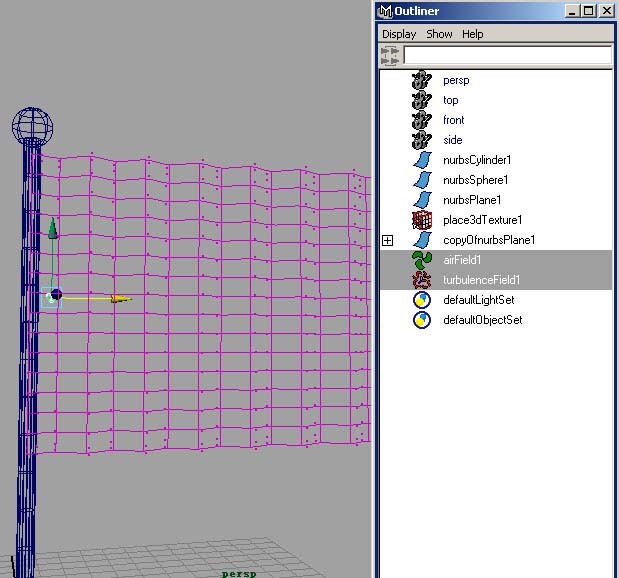Select nurbsCylinder1 in the Outliner
This screenshot has width=619, height=578.
click(x=477, y=160)
